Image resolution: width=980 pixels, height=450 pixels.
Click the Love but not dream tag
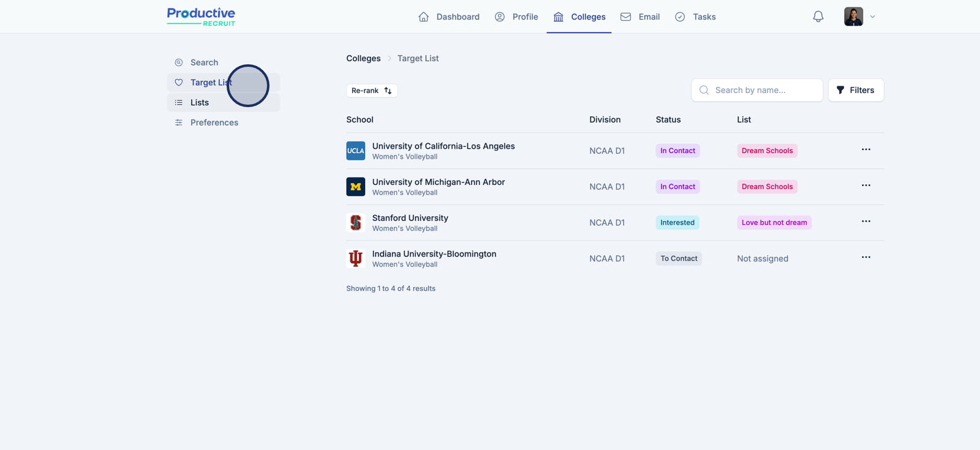click(x=774, y=223)
